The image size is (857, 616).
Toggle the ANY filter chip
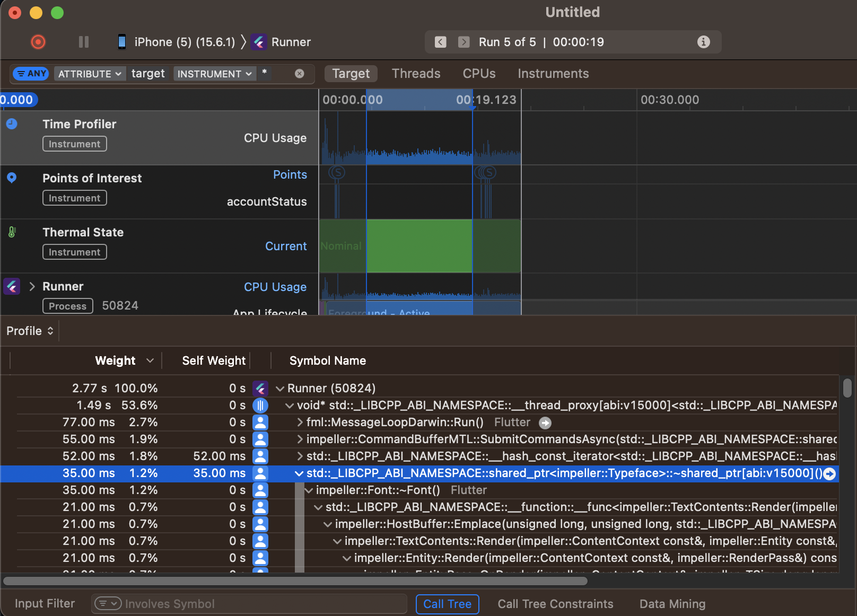(x=30, y=74)
